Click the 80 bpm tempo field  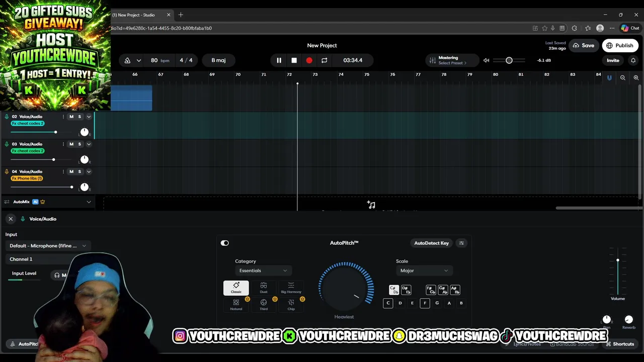[159, 60]
